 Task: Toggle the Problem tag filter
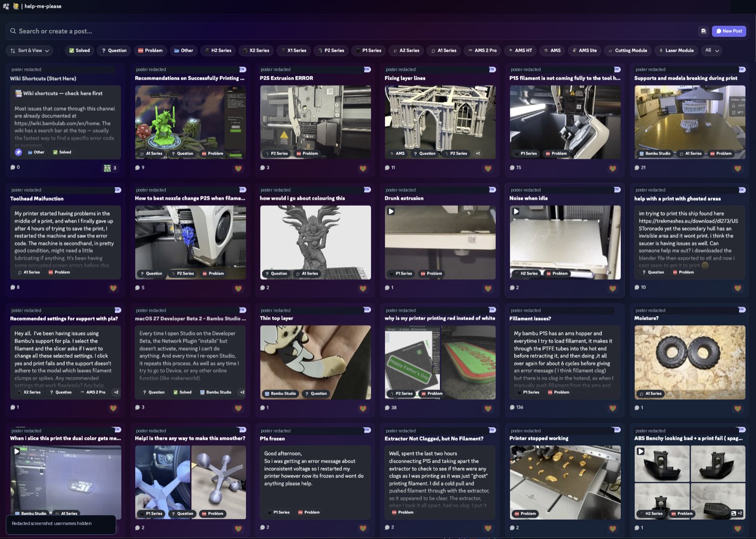coord(150,51)
